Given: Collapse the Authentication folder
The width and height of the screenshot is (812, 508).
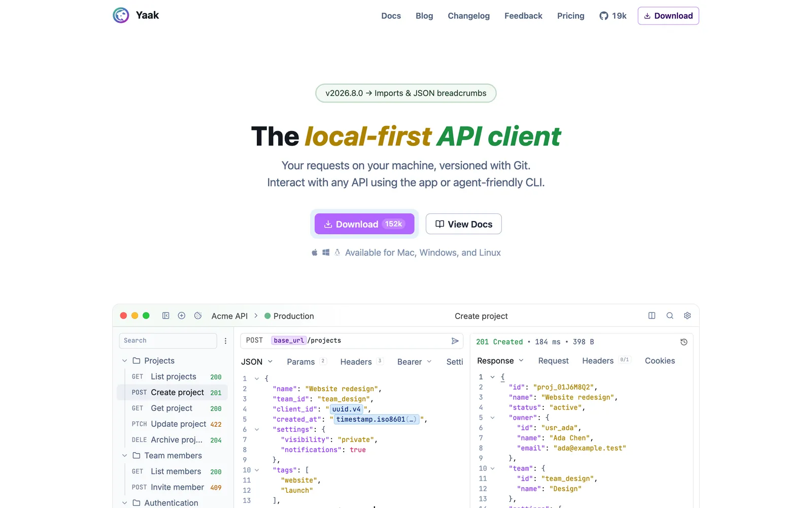Looking at the screenshot, I should [x=124, y=503].
